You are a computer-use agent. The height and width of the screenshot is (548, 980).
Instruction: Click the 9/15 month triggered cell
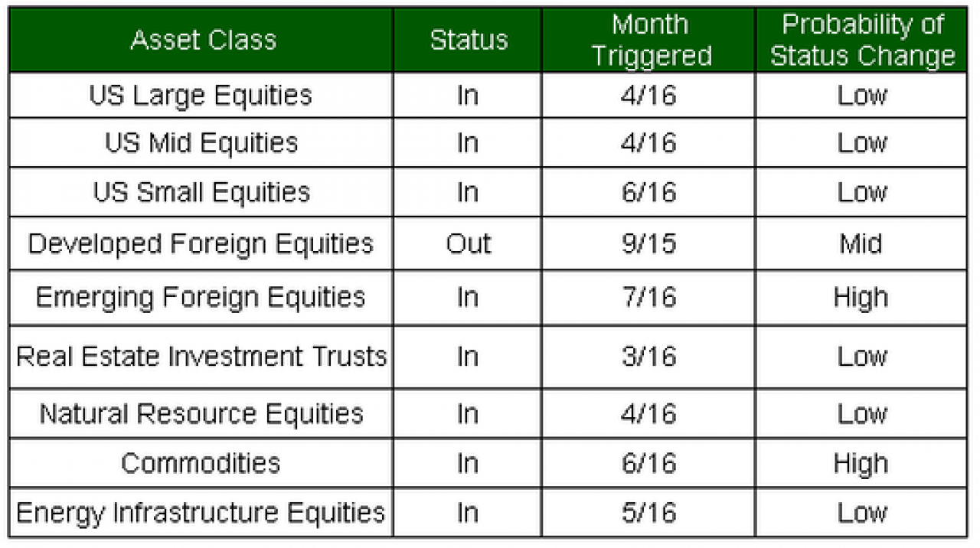tap(648, 243)
